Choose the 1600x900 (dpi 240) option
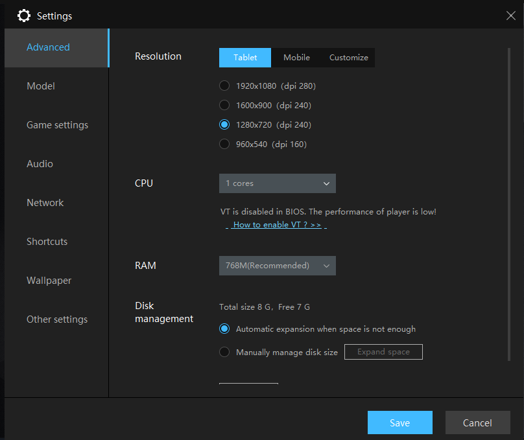 [224, 105]
